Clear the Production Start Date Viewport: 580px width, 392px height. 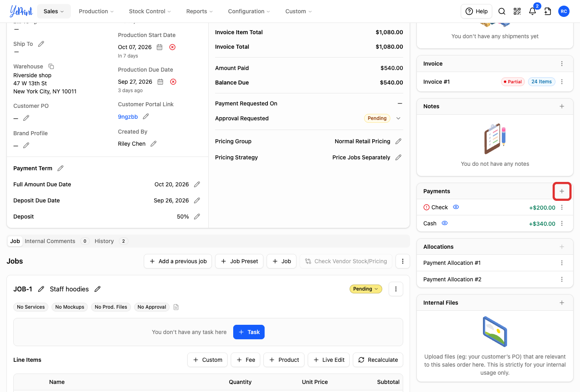click(x=172, y=47)
